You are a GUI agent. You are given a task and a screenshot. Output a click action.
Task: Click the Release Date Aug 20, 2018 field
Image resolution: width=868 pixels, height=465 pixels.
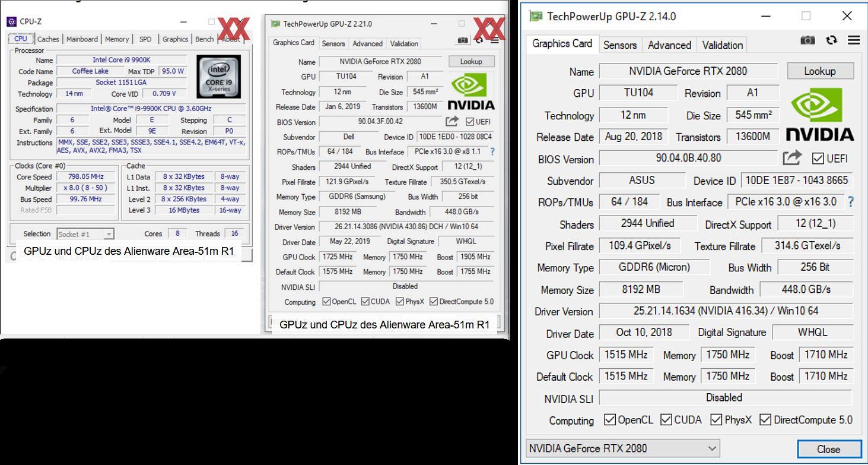[x=633, y=136]
